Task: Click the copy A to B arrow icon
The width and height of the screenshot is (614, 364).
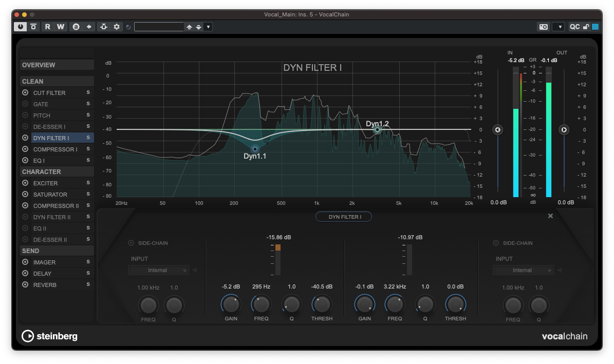Action: 89,26
